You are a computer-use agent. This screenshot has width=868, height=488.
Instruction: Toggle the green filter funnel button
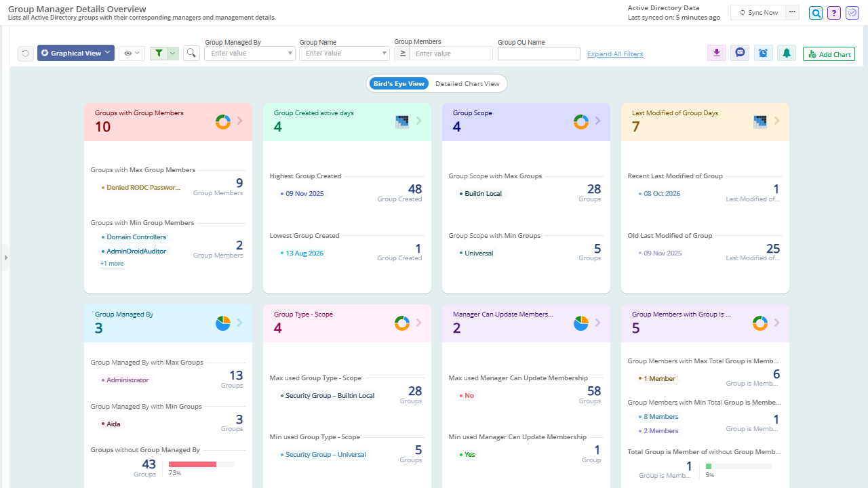(x=159, y=53)
